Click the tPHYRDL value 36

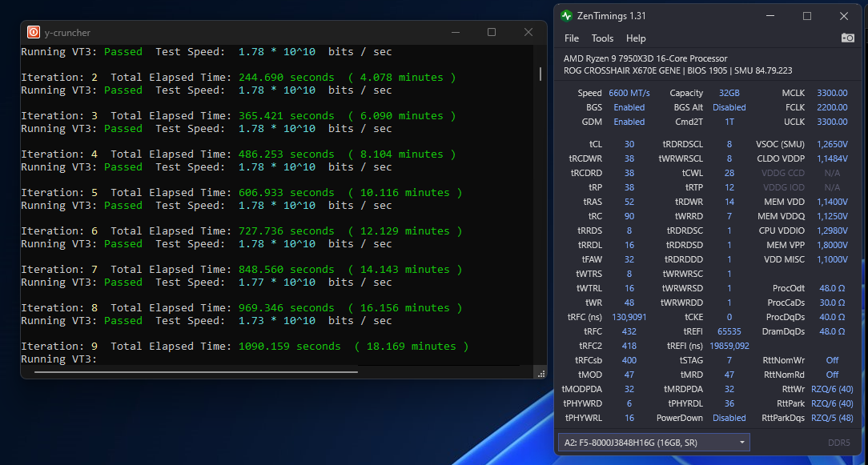point(729,403)
